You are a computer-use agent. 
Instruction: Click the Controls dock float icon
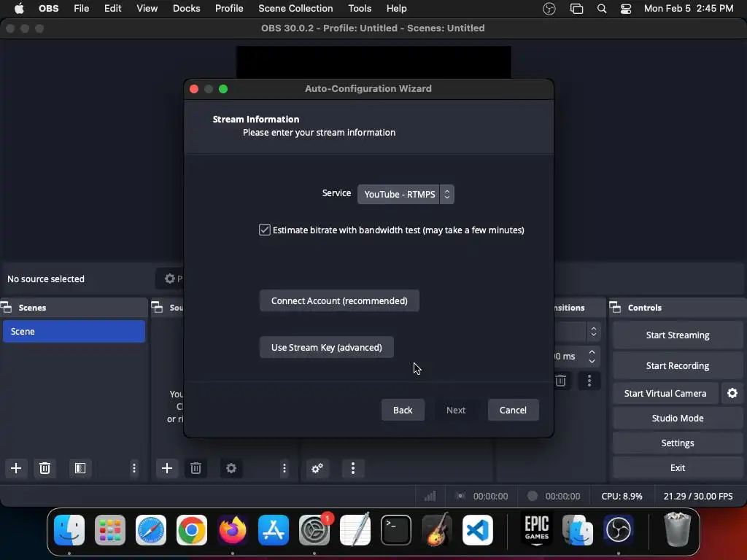coord(615,308)
